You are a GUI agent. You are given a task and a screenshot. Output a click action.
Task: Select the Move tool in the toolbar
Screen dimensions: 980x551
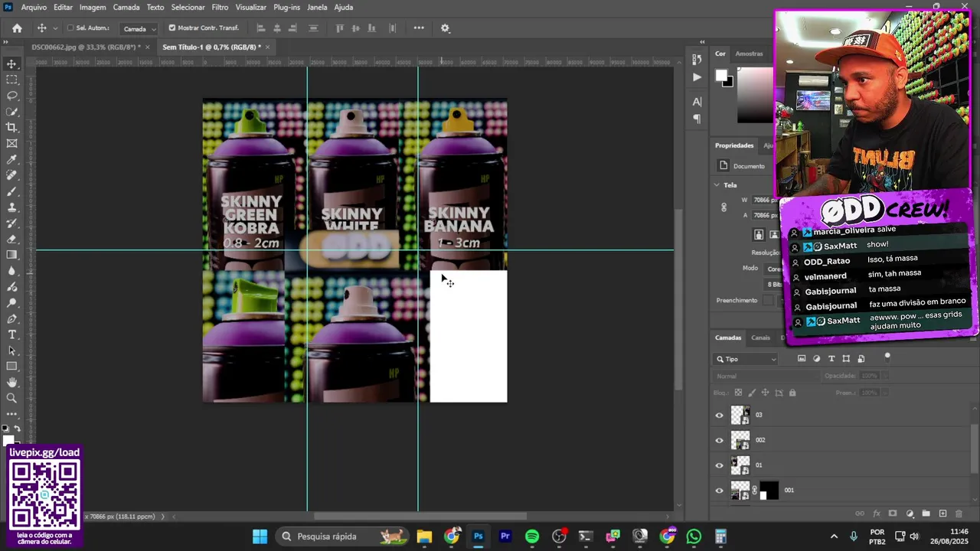(11, 64)
